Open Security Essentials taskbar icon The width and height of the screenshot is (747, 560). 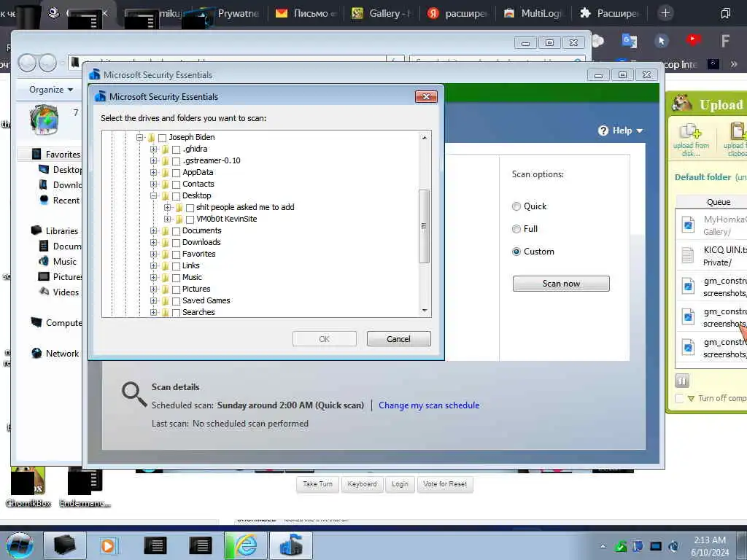291,545
